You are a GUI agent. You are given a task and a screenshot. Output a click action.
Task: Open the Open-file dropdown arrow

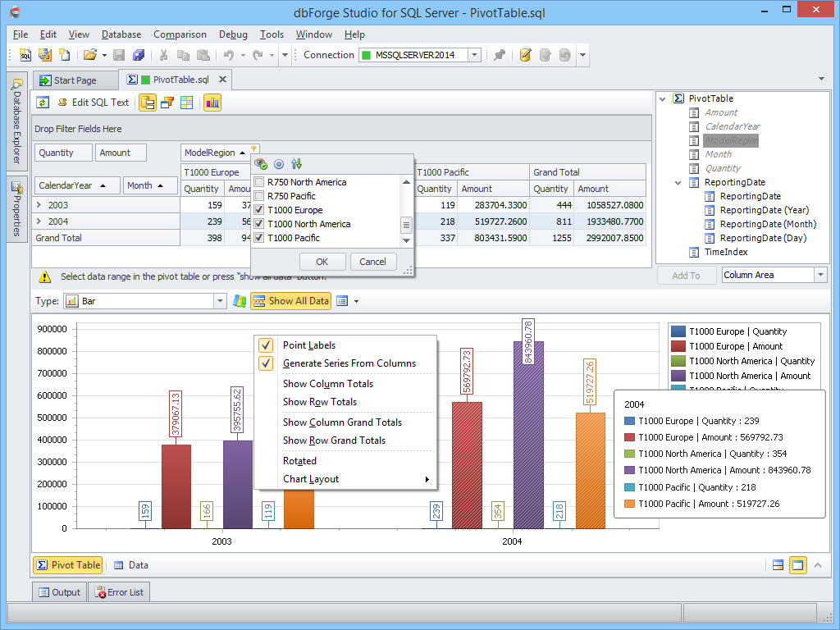[x=104, y=55]
